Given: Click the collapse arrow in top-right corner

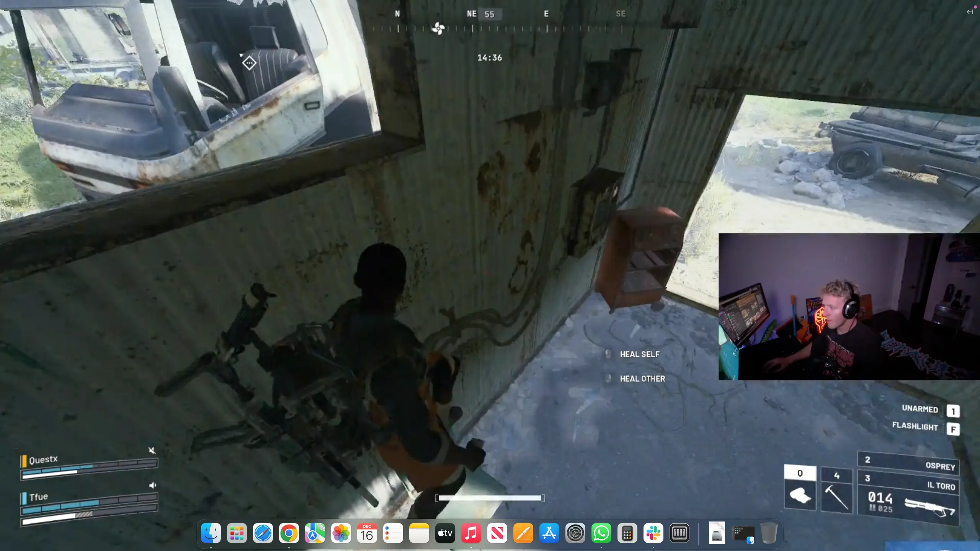Looking at the screenshot, I should pos(970,12).
